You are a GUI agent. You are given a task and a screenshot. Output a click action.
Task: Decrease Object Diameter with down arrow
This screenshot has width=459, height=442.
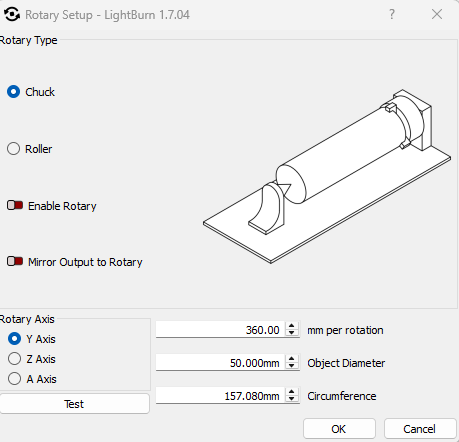292,366
